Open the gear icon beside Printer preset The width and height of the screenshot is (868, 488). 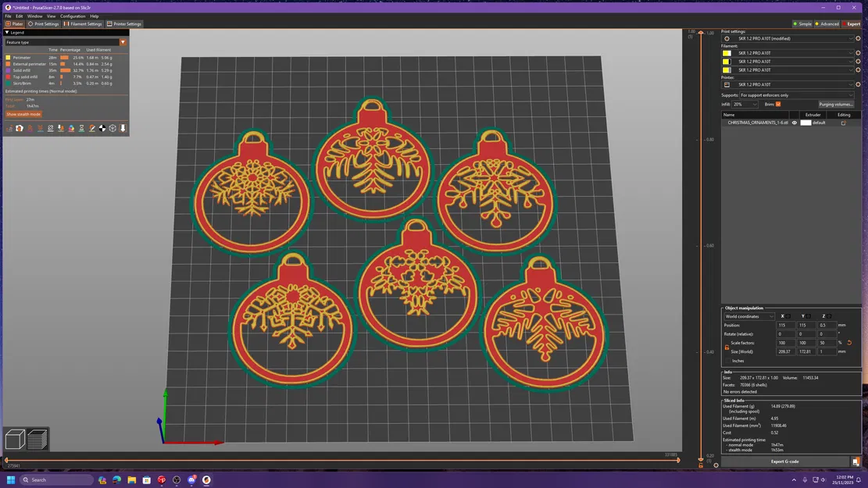[858, 84]
